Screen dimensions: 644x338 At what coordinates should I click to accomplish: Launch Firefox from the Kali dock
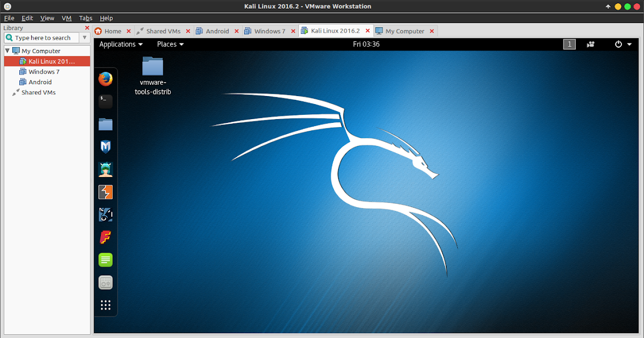(105, 79)
